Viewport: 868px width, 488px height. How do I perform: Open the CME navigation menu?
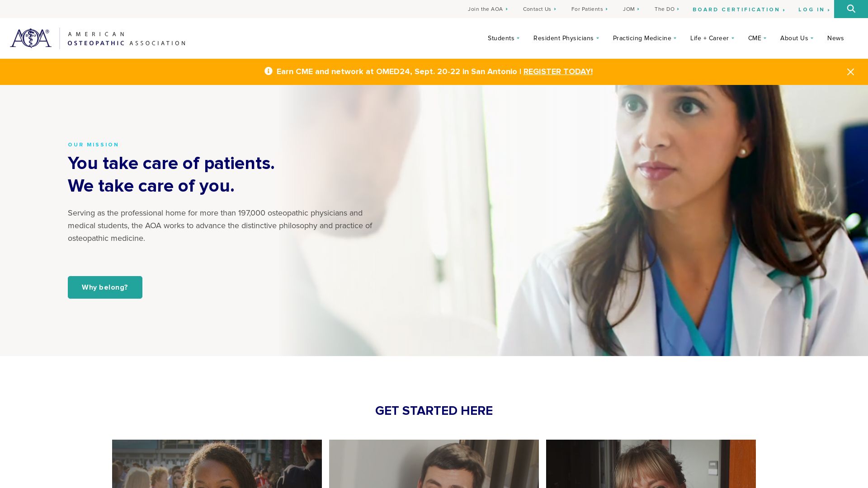coord(757,38)
